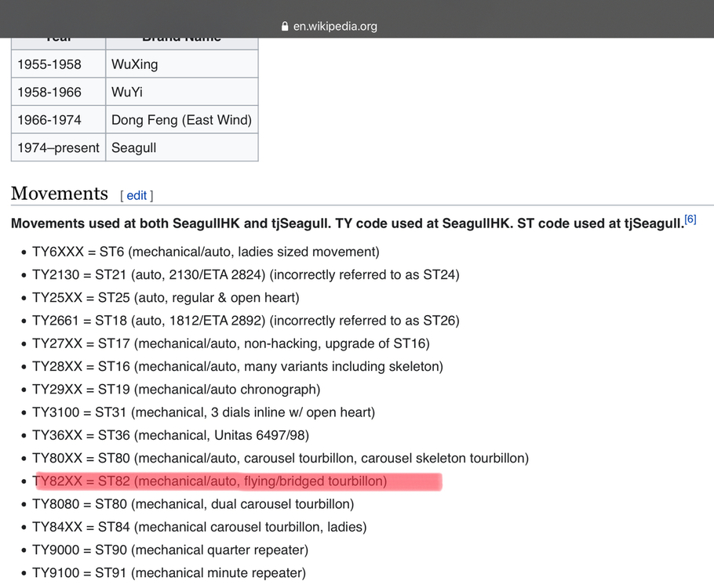Viewport: 714px width, 588px height.
Task: Select the Dong Feng (East Wind) cell
Action: [181, 120]
